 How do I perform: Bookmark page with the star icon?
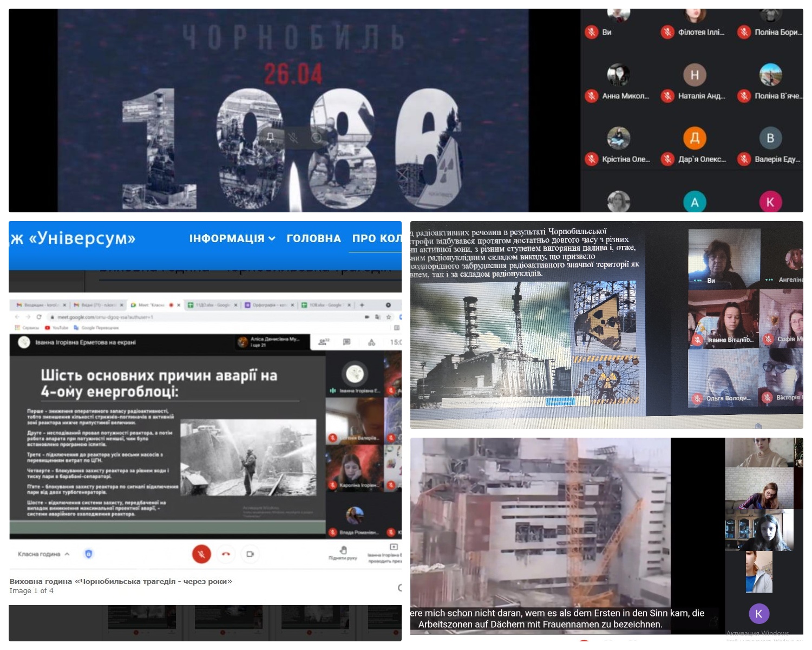389,317
